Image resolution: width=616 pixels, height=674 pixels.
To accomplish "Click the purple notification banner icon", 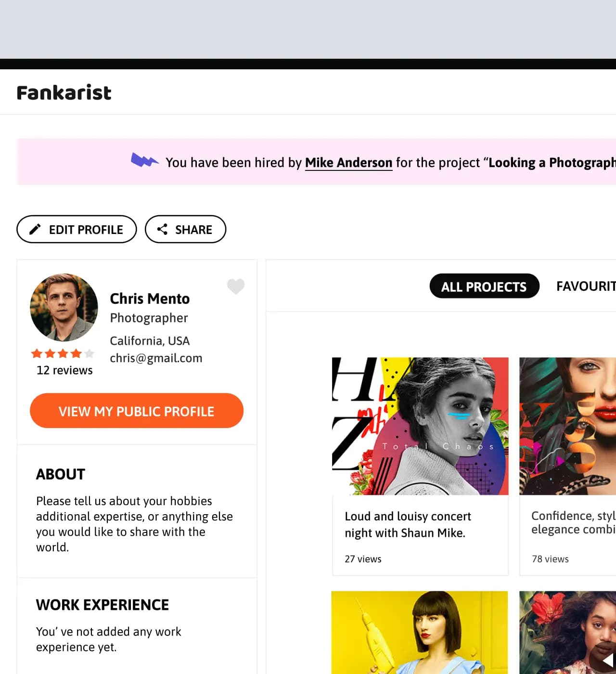I will [x=144, y=160].
